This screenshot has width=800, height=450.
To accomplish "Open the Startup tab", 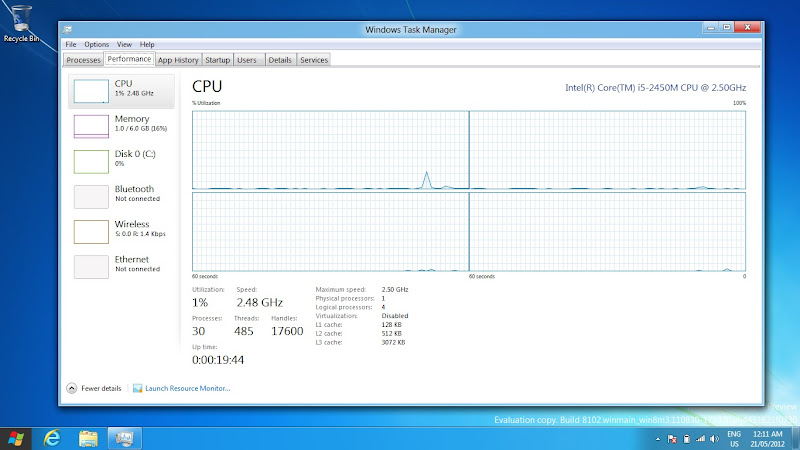I will coord(217,60).
